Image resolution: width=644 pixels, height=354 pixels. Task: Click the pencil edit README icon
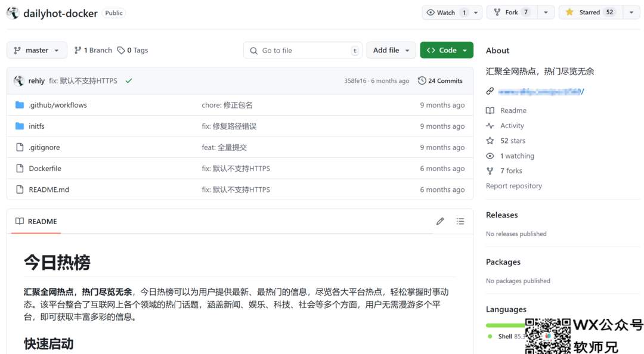[x=440, y=221]
